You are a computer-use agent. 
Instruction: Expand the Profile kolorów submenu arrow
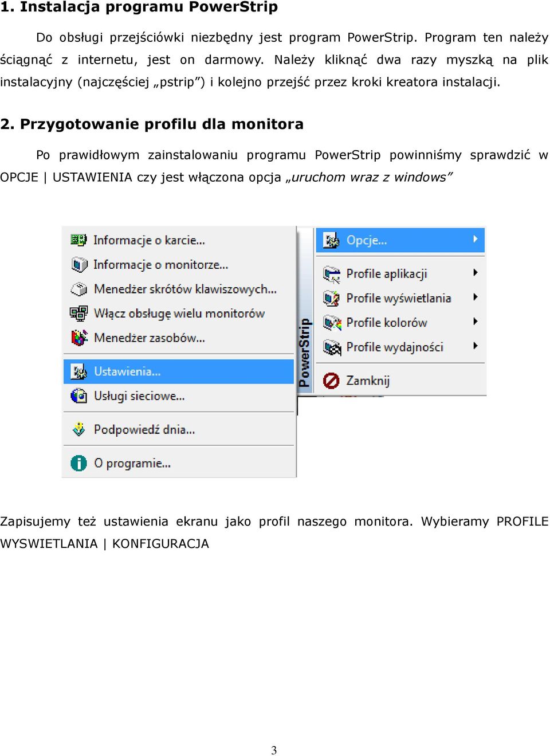(x=476, y=322)
